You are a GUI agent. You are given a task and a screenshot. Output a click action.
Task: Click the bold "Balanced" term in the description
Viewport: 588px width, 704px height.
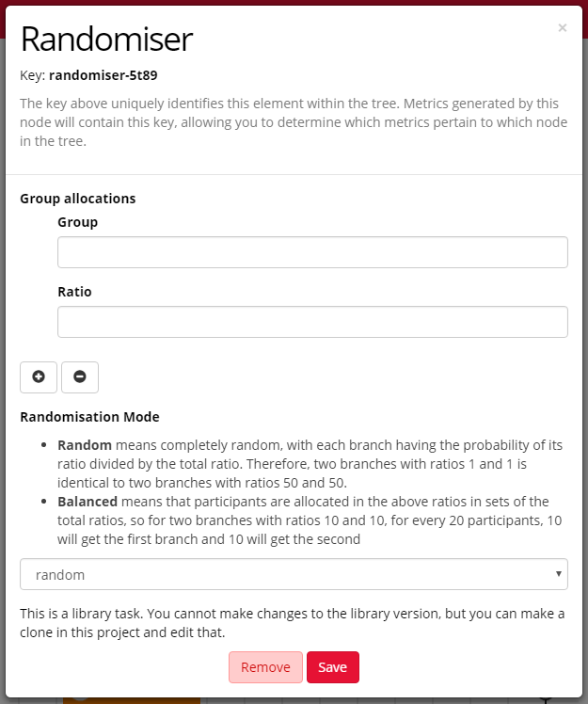(x=87, y=501)
